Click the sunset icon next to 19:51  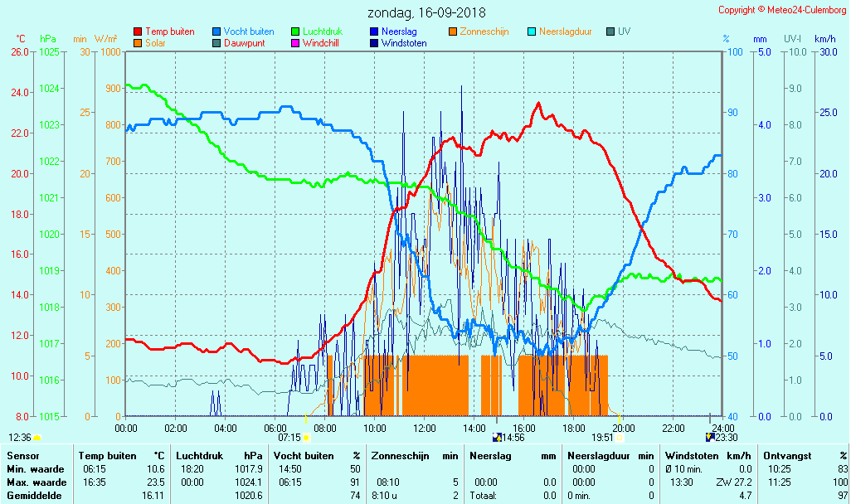pos(619,437)
